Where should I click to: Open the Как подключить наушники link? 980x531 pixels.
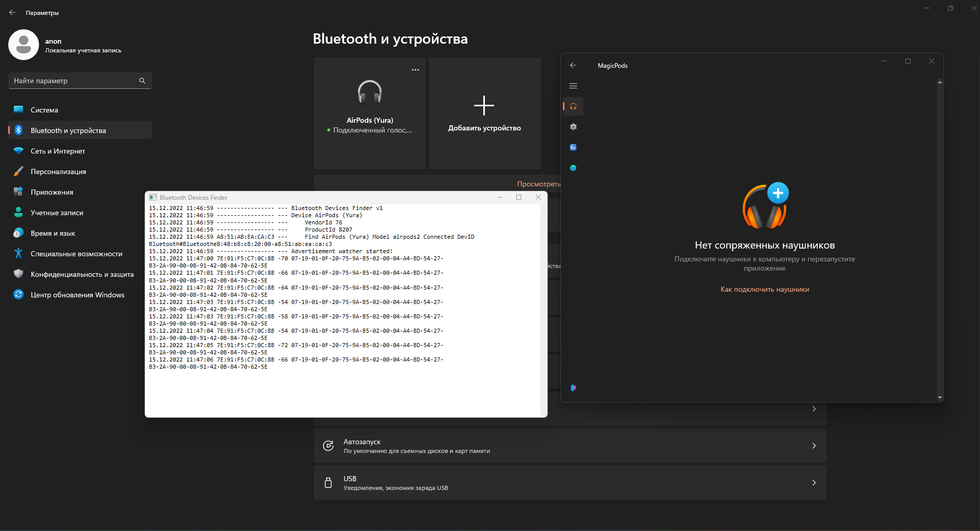[x=764, y=289]
